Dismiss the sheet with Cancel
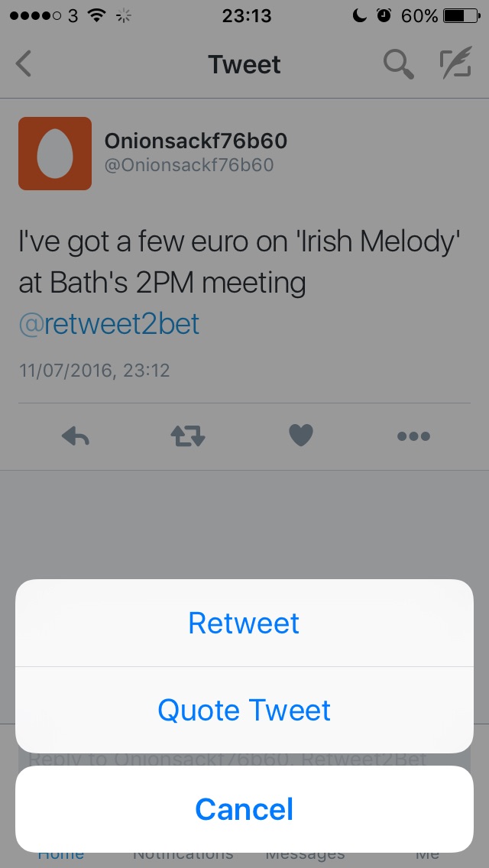Image resolution: width=489 pixels, height=868 pixels. click(244, 809)
